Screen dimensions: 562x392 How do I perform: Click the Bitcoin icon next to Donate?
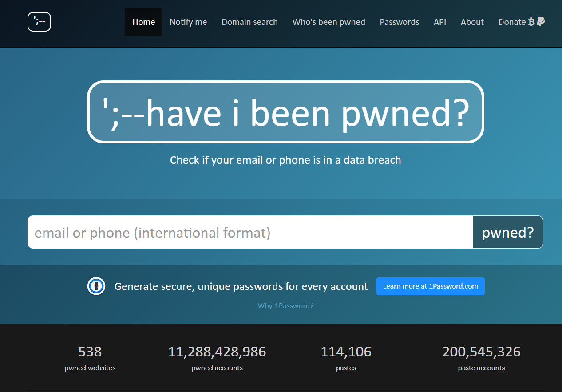click(531, 22)
